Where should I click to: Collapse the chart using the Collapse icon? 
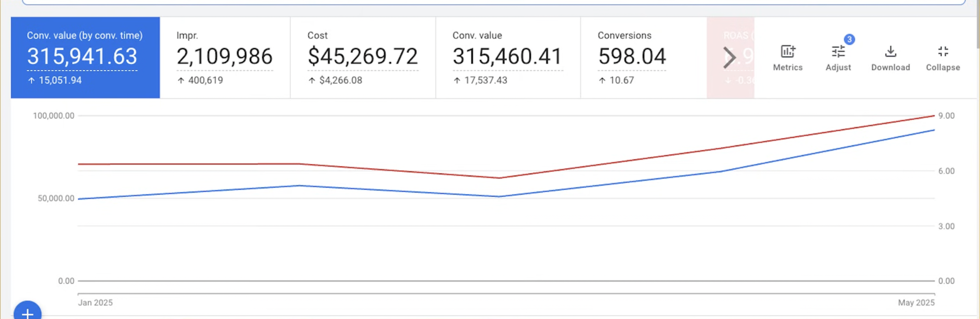click(x=943, y=52)
